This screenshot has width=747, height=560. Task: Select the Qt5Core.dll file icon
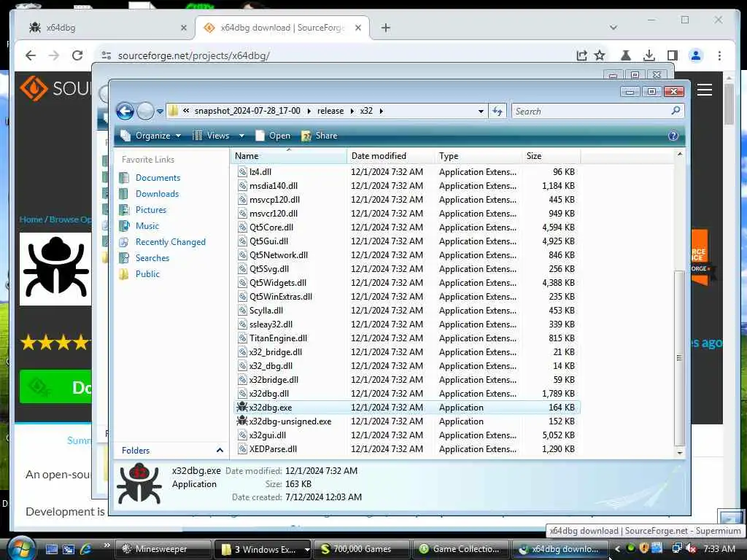[242, 227]
